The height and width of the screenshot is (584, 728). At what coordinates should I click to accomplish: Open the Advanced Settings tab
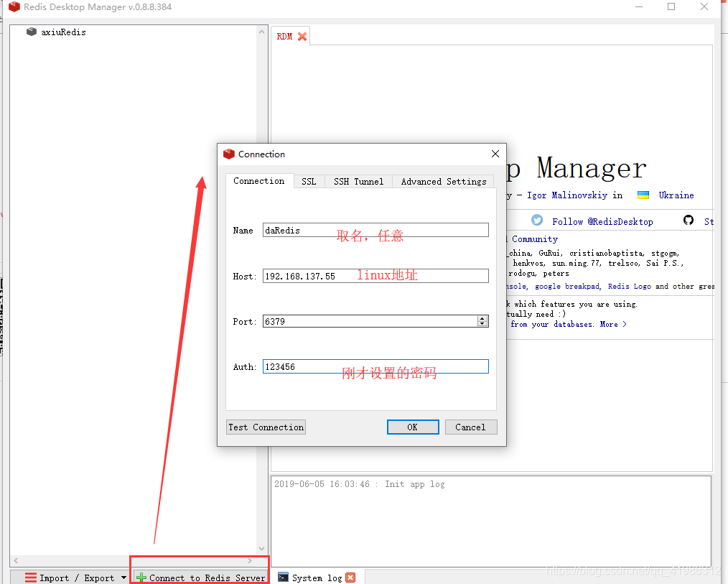[444, 182]
